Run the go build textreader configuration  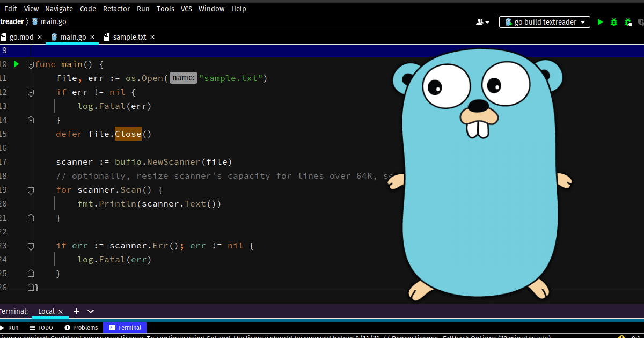(x=600, y=22)
